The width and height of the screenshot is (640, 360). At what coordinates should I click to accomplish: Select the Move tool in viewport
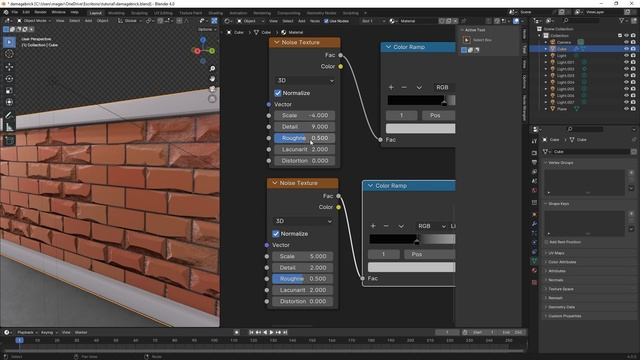[9, 67]
